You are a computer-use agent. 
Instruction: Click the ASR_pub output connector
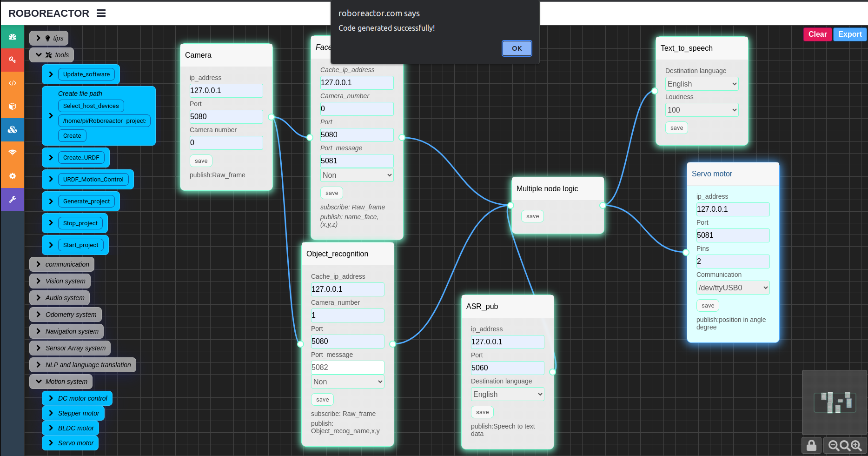(553, 372)
